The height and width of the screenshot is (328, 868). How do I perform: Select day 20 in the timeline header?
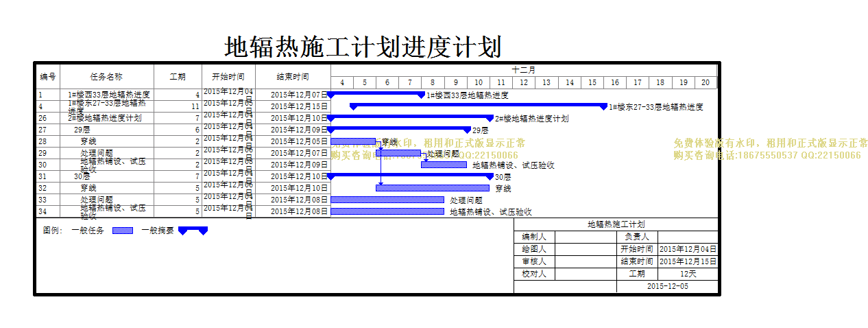coord(706,82)
